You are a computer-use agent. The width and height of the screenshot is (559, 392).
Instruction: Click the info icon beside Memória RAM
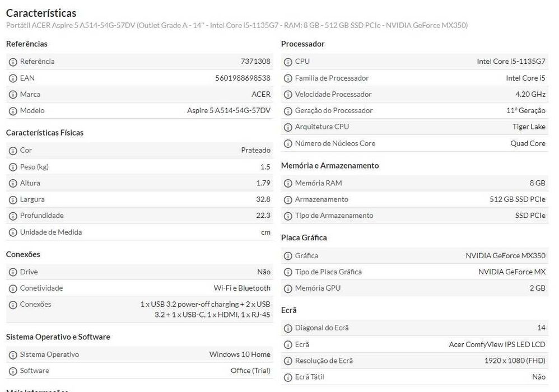click(288, 184)
